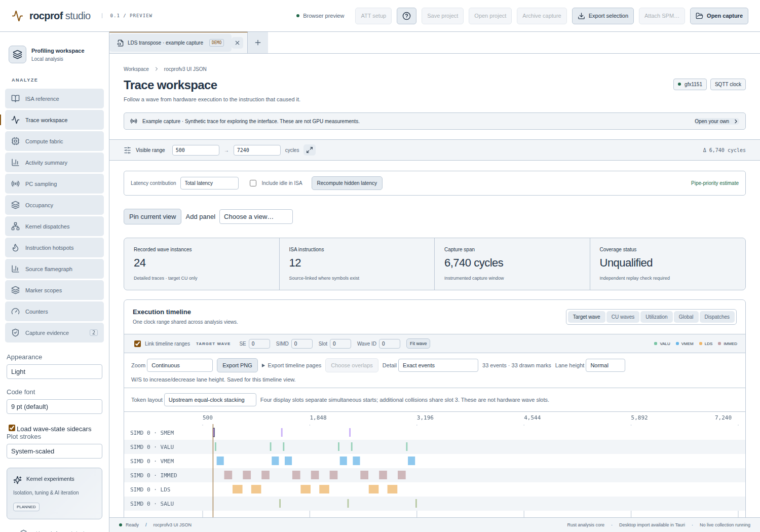Click the Activity summary chart icon
Screen dimensions: 760x532
16,163
